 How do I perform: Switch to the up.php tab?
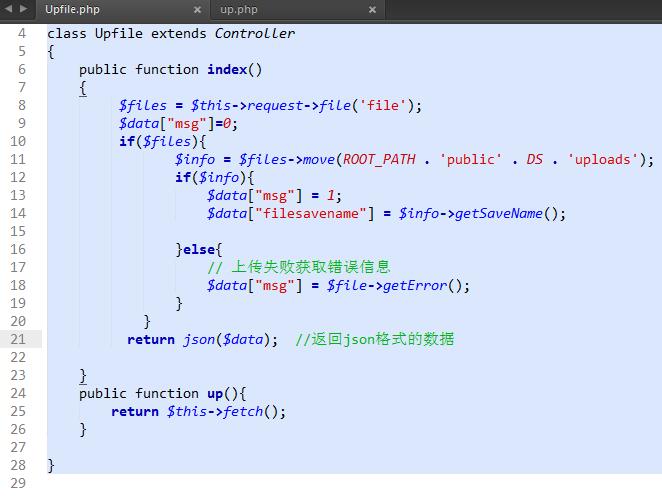tap(239, 10)
